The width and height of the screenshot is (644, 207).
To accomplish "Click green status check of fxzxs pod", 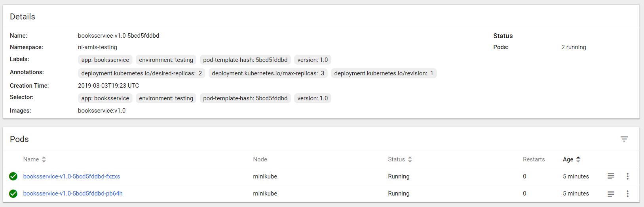I will point(13,176).
